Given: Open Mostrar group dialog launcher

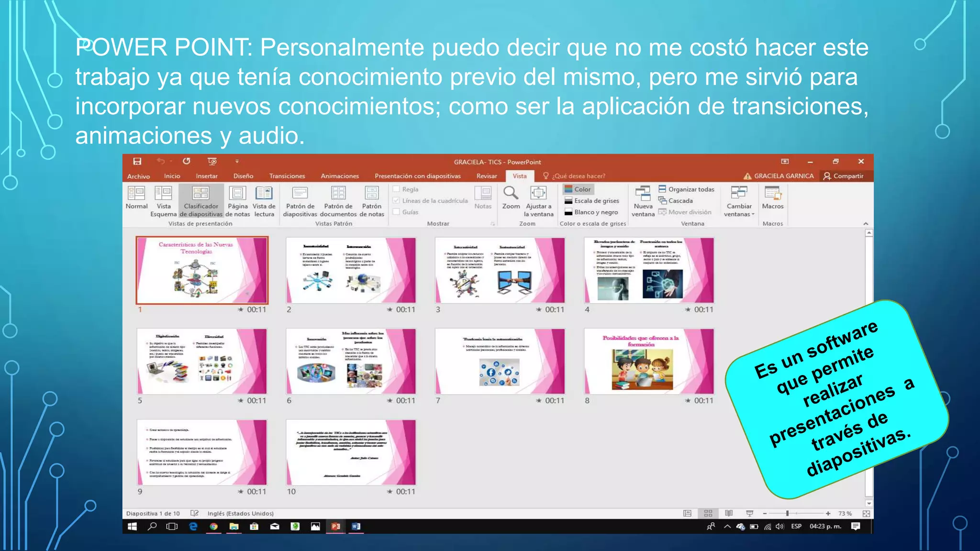Looking at the screenshot, I should (492, 224).
